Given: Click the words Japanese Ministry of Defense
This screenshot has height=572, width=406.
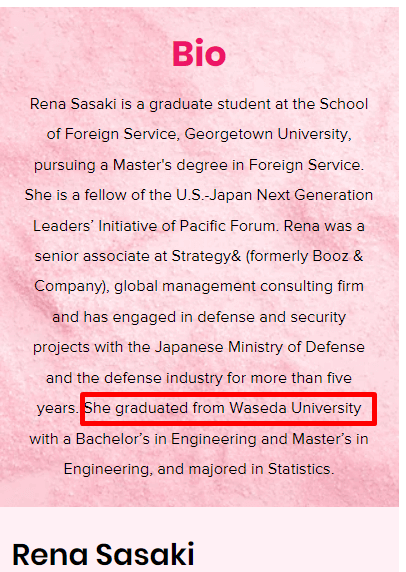Looking at the screenshot, I should coord(260,347).
